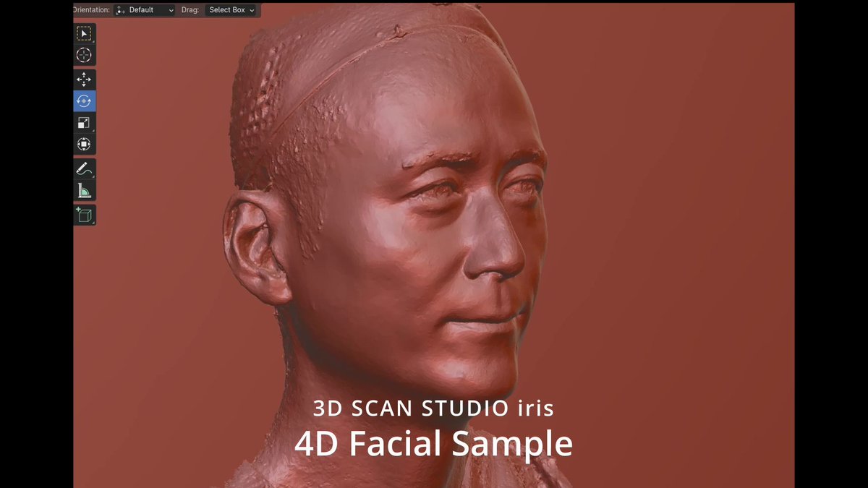Choose the Transform tool
This screenshot has height=488, width=868.
point(84,144)
